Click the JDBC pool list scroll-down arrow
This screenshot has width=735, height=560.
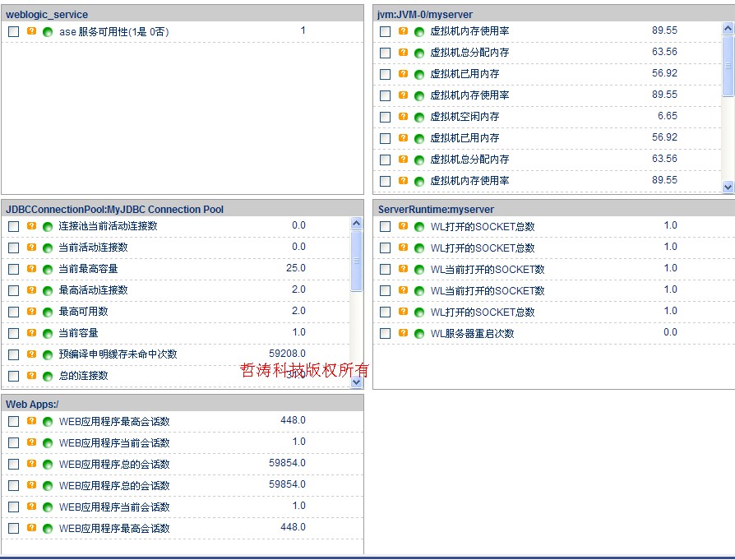point(356,382)
